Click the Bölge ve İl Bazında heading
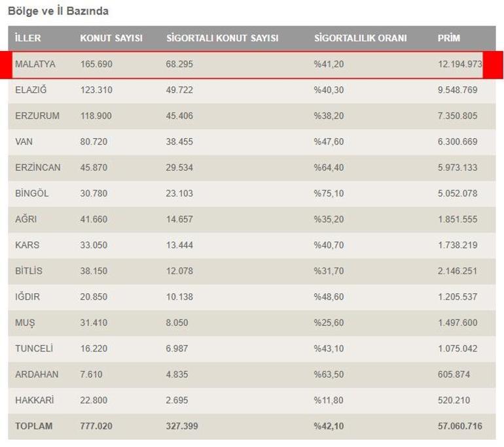Image resolution: width=504 pixels, height=447 pixels. [58, 11]
